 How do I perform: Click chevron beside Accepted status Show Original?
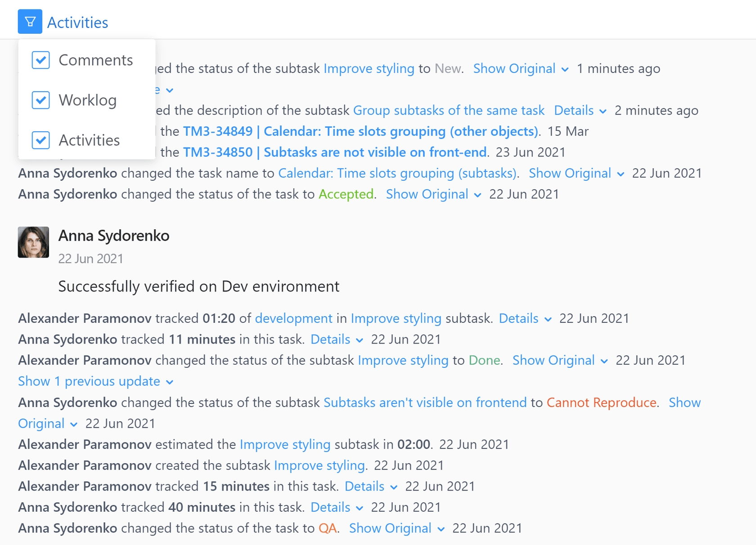pyautogui.click(x=478, y=195)
